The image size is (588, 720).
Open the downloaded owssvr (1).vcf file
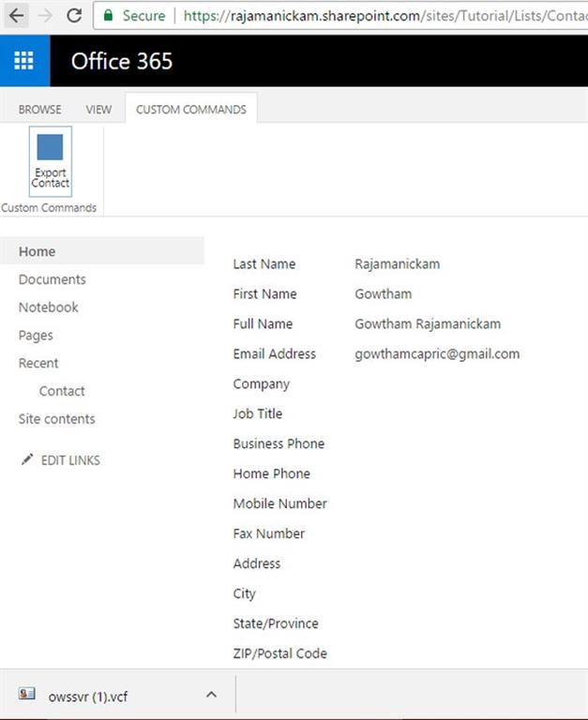pos(88,697)
